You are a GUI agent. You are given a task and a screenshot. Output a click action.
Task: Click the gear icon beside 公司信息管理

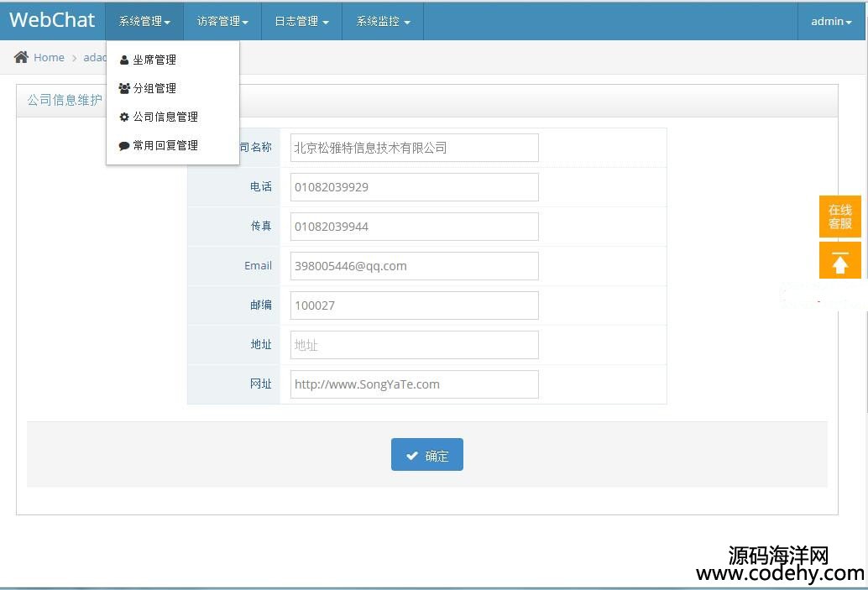(x=124, y=117)
